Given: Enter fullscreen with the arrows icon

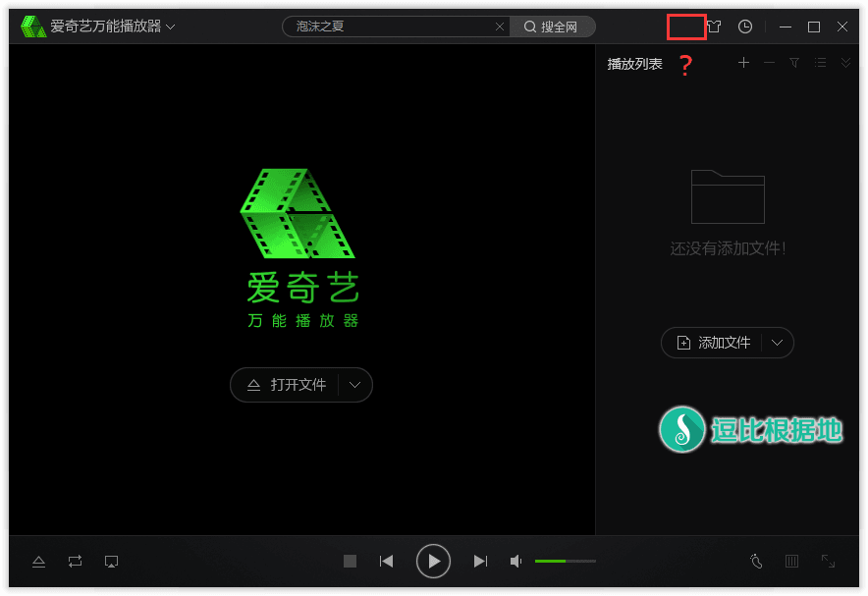Looking at the screenshot, I should 828,562.
